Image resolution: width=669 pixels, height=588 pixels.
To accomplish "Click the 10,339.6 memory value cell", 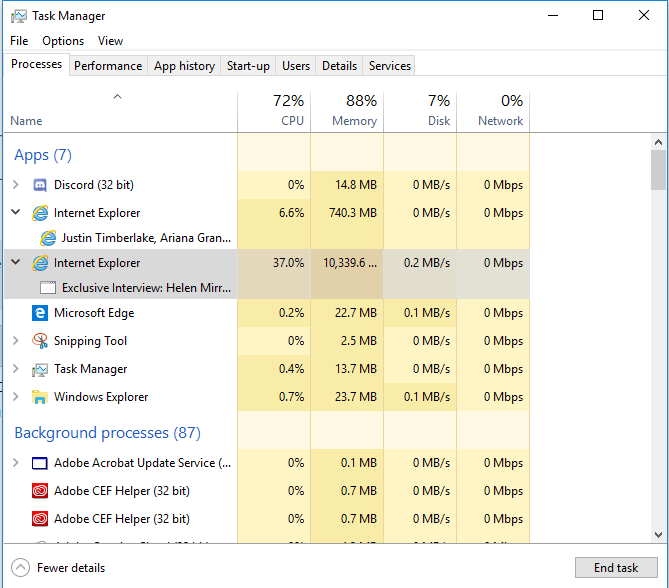I will [347, 263].
